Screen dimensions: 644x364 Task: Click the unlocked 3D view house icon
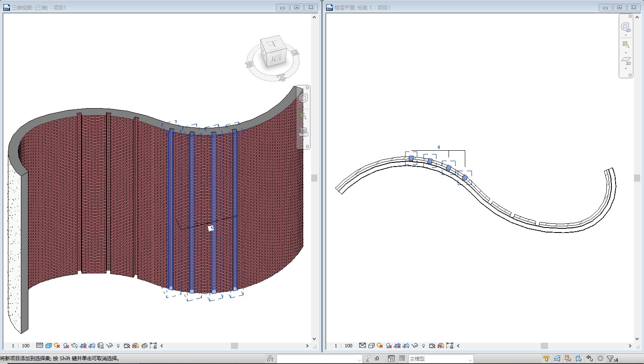(x=101, y=346)
